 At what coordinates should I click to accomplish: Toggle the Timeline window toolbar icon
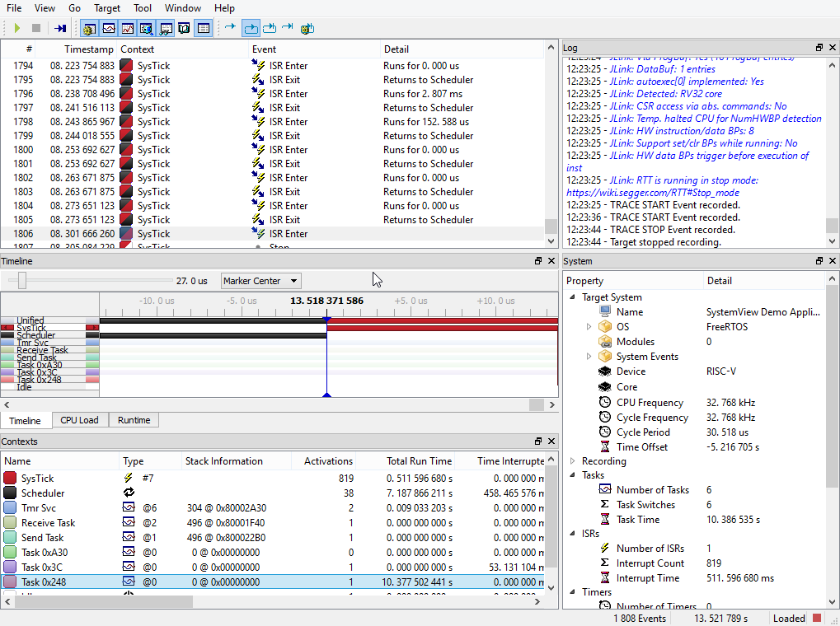107,27
